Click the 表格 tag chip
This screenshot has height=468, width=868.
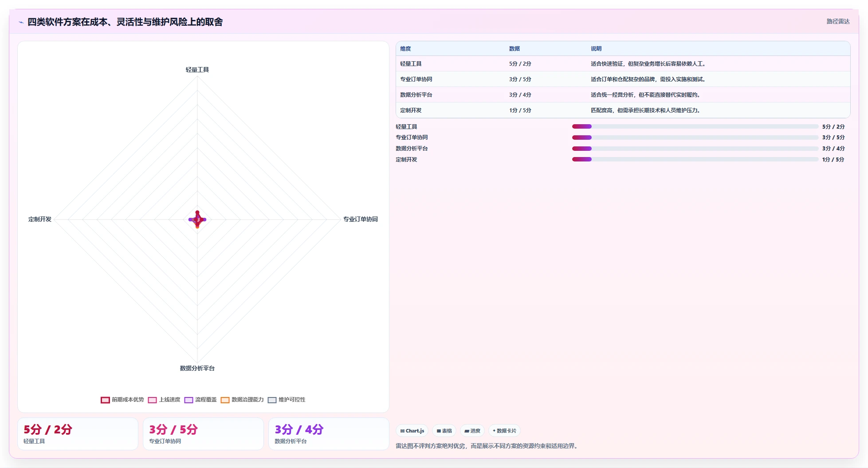coord(444,431)
